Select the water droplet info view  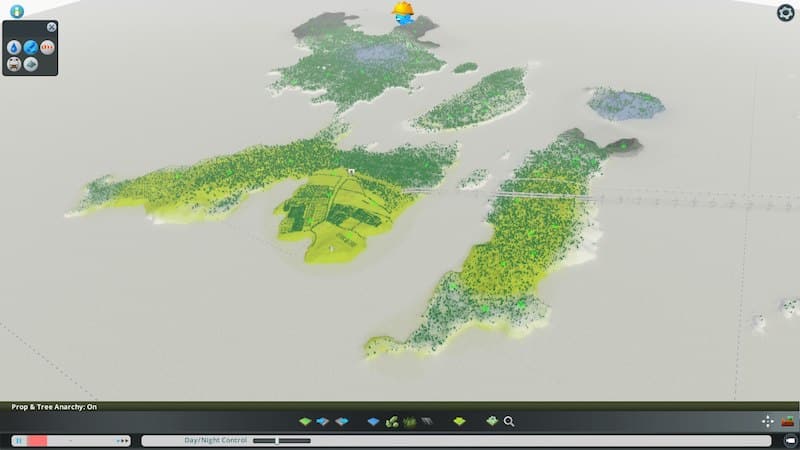pos(14,47)
